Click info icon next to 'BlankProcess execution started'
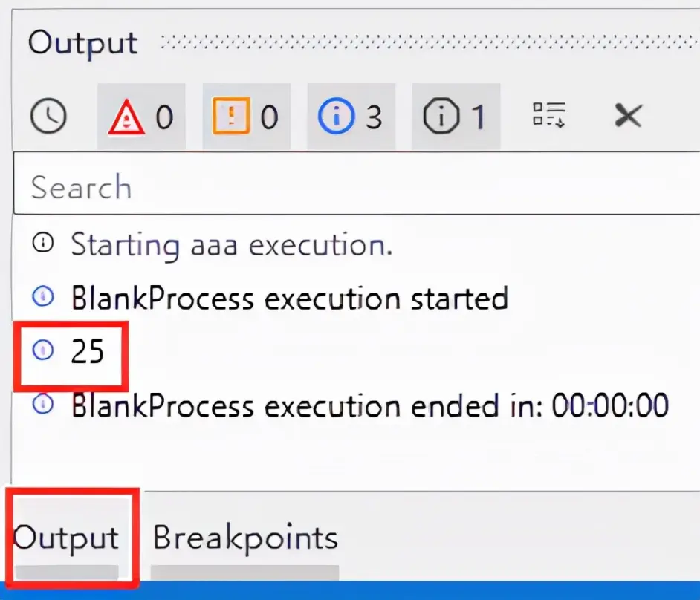Screen dimensions: 700x600 tap(43, 296)
